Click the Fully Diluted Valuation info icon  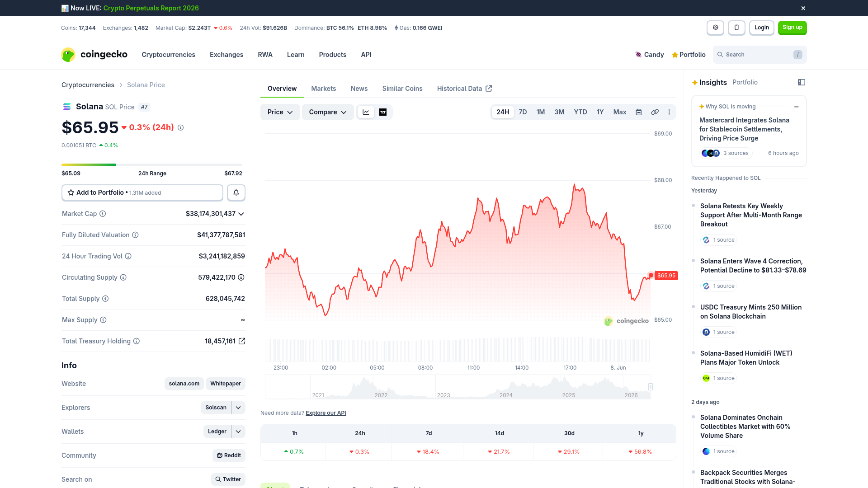tap(135, 235)
